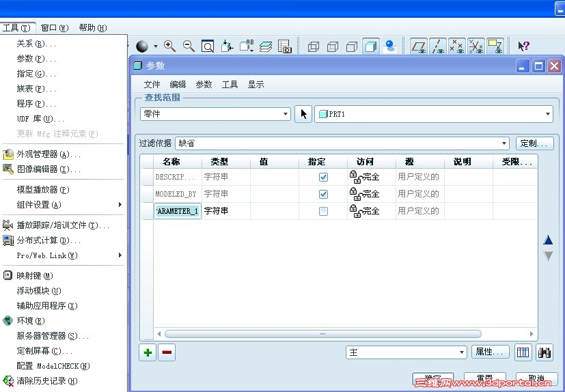
Task: Move parameter down with gray triangle
Action: tap(548, 256)
